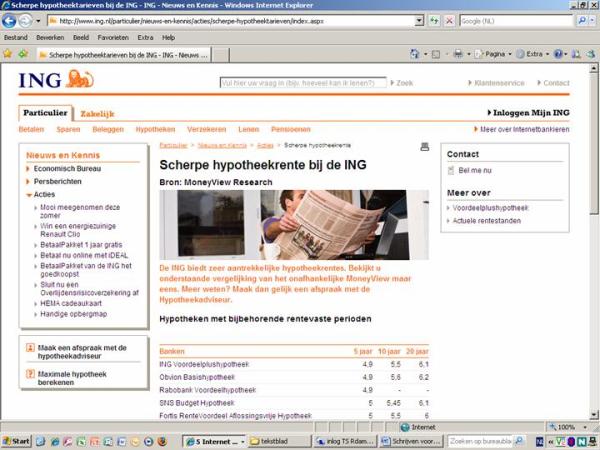The width and height of the screenshot is (600, 450).
Task: Expand Economisch Bureau in sidebar
Action: [28, 169]
